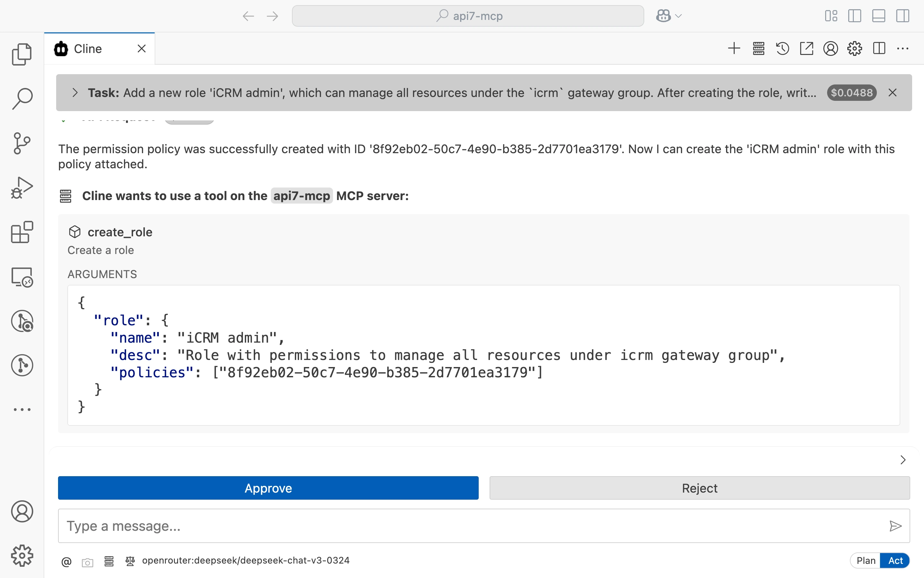Attach image with camera icon
The width and height of the screenshot is (924, 578).
click(88, 562)
